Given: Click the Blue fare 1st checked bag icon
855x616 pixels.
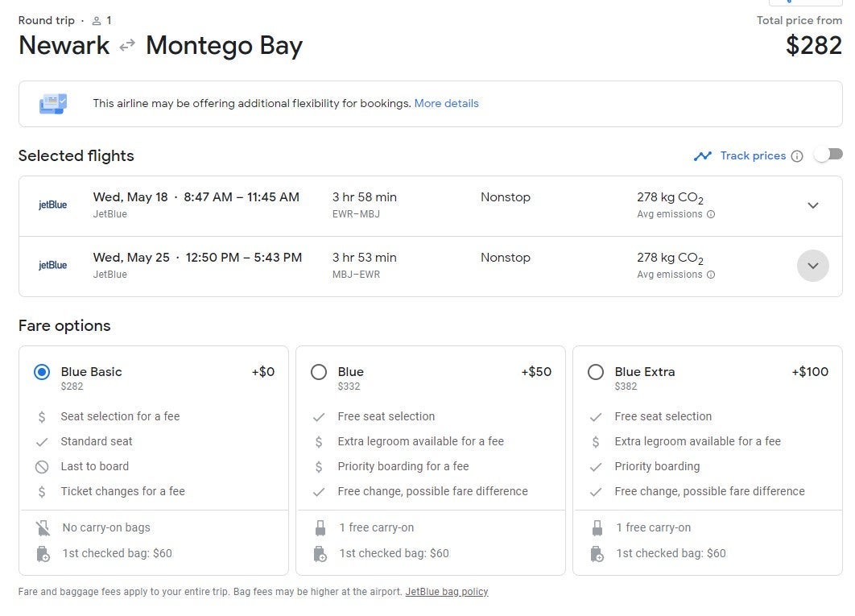Looking at the screenshot, I should click(x=320, y=554).
